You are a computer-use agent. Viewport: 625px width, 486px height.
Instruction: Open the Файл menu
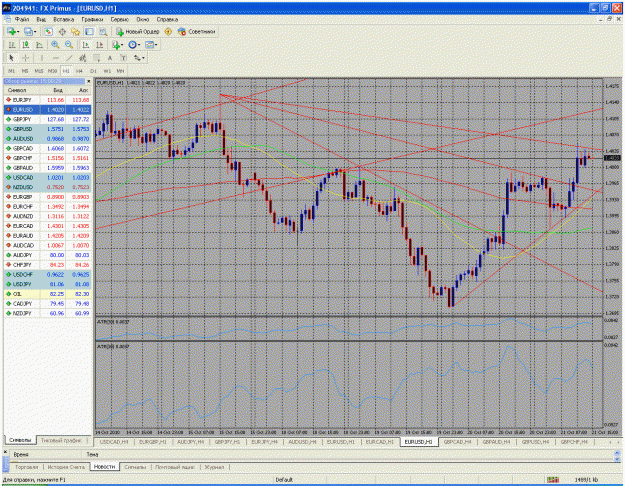click(x=22, y=19)
